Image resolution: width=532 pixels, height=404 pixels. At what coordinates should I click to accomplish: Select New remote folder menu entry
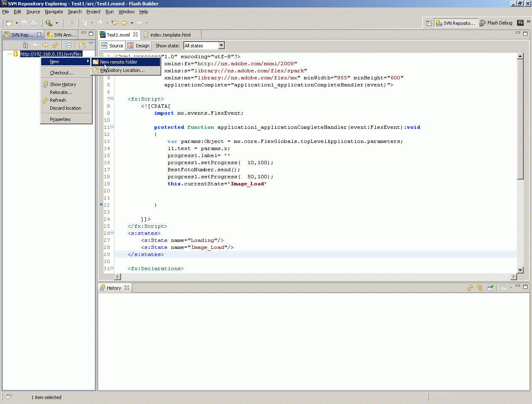(118, 62)
